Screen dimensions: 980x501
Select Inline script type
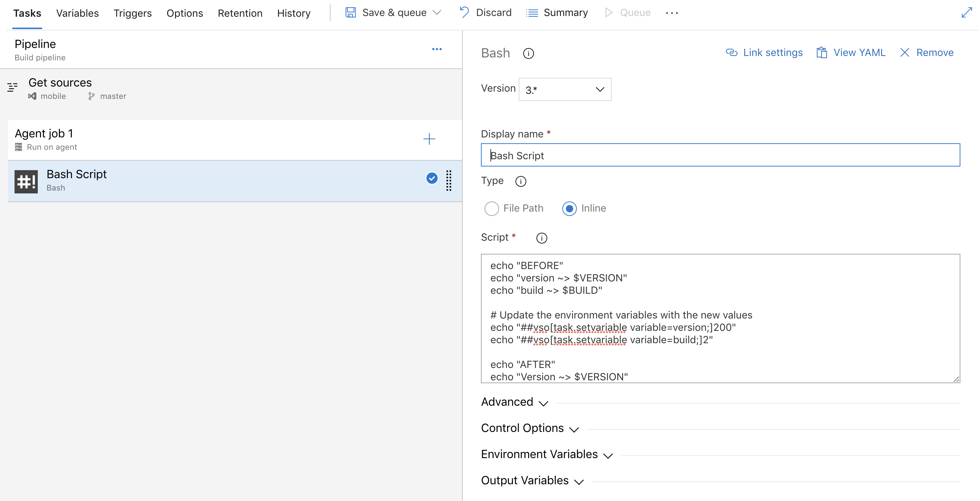click(x=570, y=209)
